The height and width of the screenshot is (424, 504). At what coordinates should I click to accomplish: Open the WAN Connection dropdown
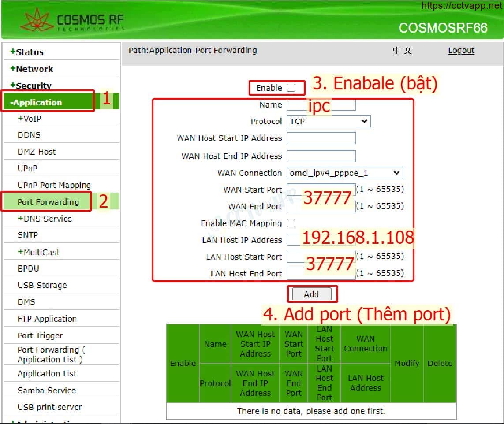344,173
